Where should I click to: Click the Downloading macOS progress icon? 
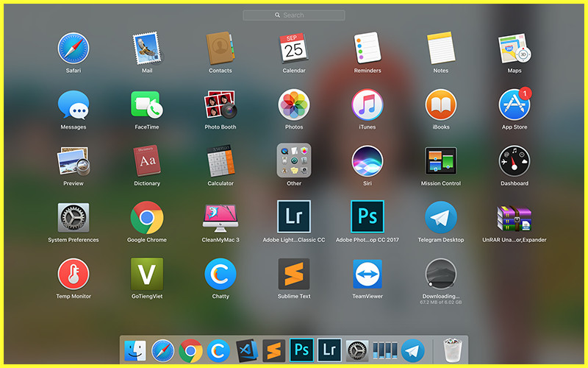tap(440, 274)
